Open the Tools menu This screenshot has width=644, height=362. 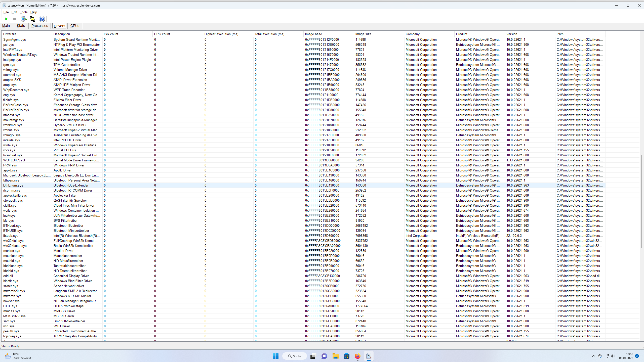point(24,12)
